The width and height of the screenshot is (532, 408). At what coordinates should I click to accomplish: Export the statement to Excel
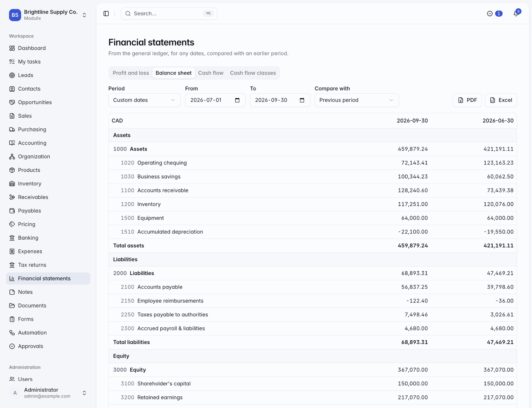coord(501,100)
